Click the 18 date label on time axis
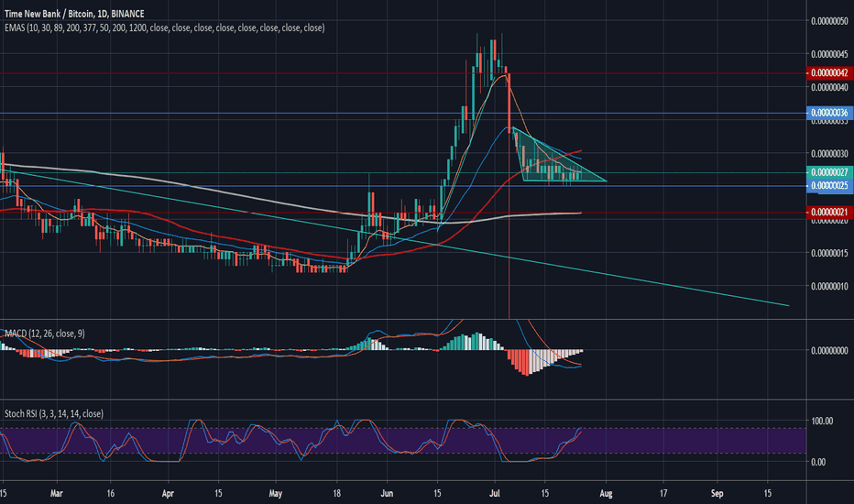 click(x=336, y=494)
